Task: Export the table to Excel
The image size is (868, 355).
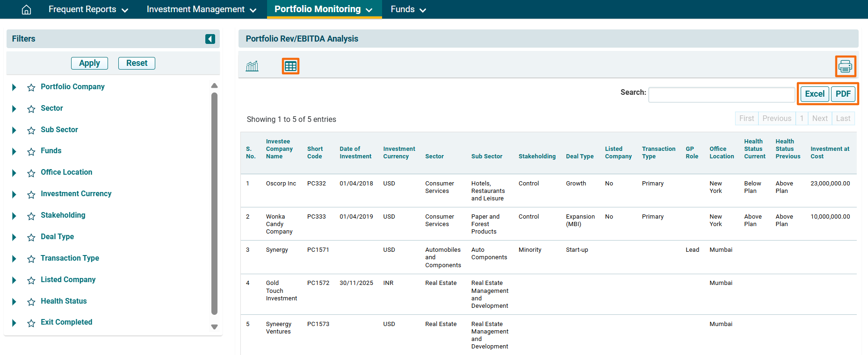Action: click(x=814, y=94)
